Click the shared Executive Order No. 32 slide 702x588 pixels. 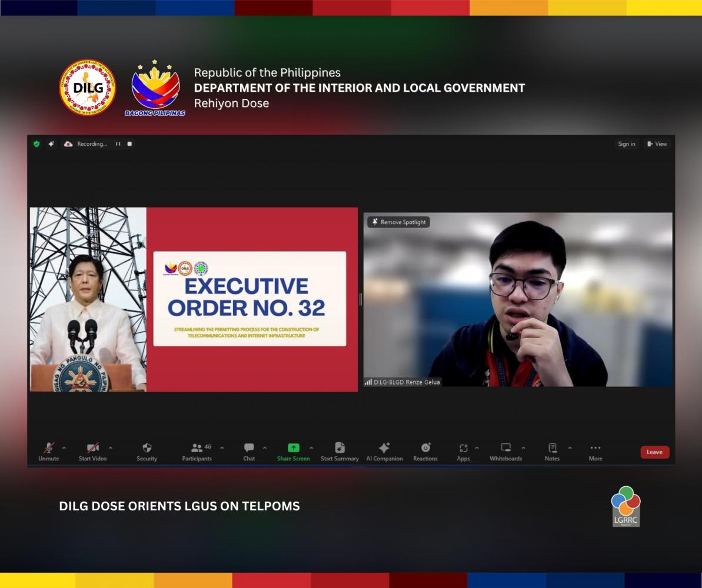point(194,299)
